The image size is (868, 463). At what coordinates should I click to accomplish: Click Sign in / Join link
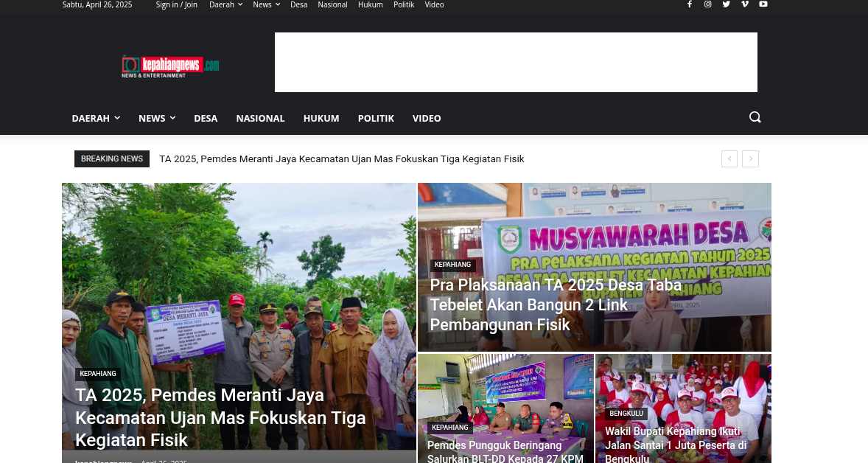[177, 4]
